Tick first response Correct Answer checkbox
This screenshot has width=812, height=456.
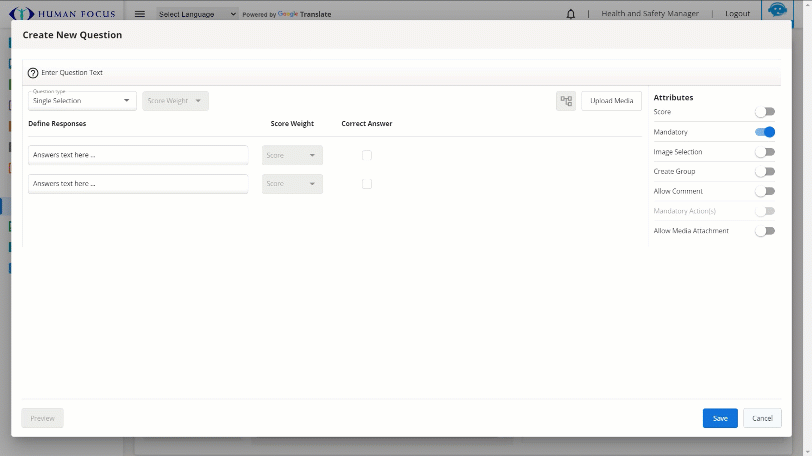click(x=367, y=155)
